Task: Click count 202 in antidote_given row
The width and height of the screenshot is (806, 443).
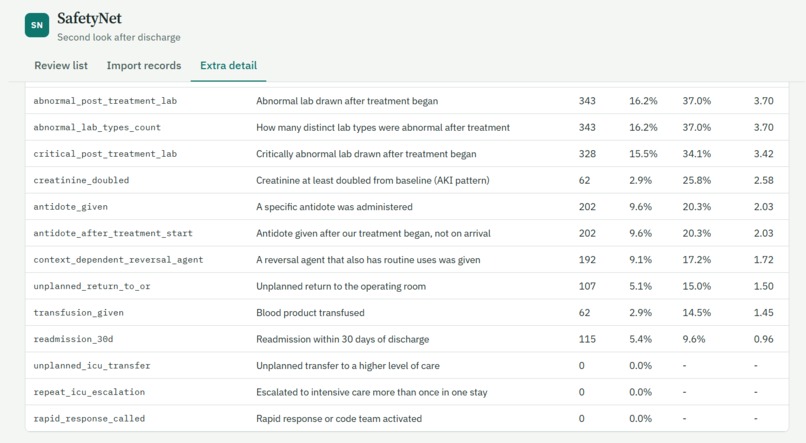Action: 587,207
